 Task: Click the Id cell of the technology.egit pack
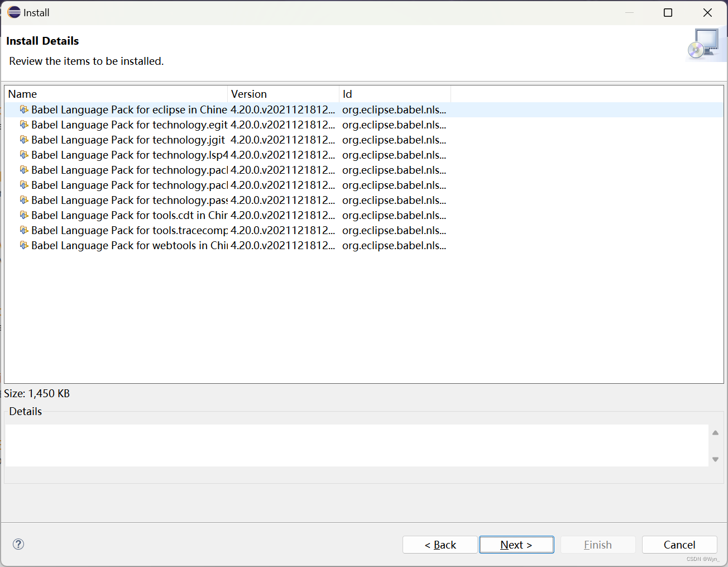tap(394, 125)
